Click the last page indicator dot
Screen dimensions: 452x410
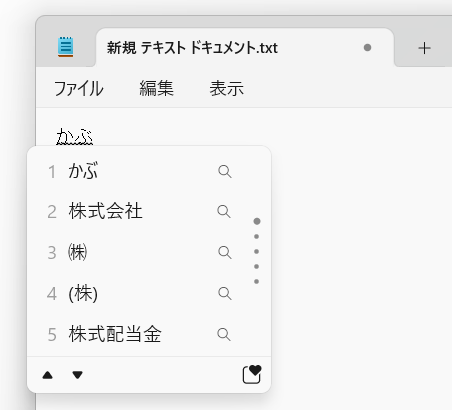pyautogui.click(x=256, y=282)
